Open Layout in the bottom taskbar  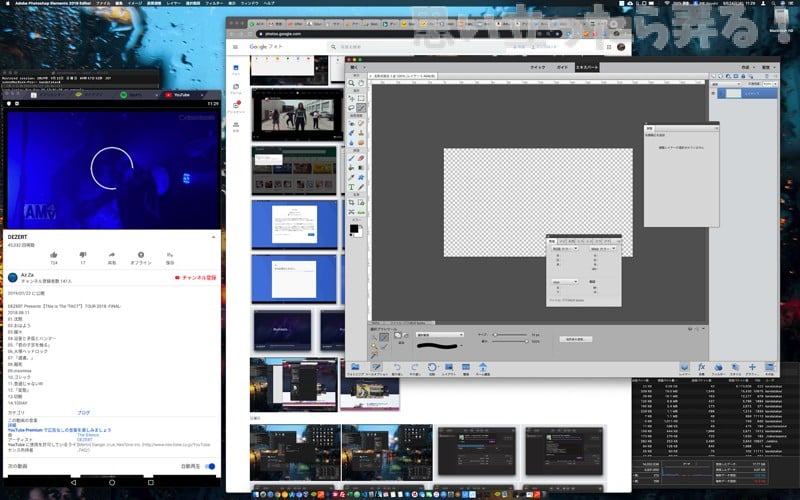(x=449, y=369)
